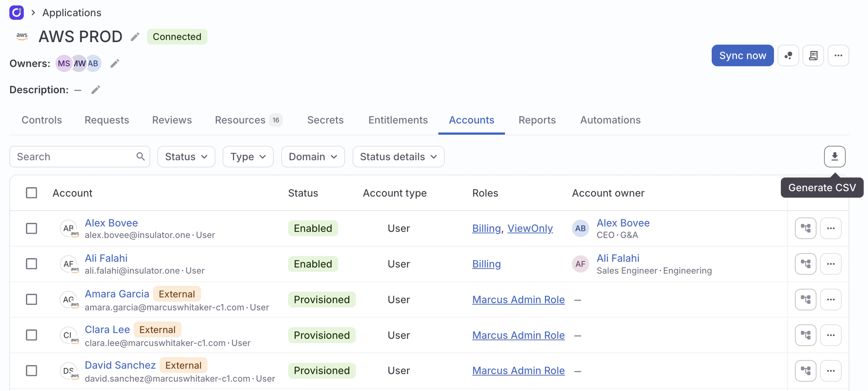The width and height of the screenshot is (868, 391).
Task: Open the ellipsis menu at top right
Action: coord(838,55)
